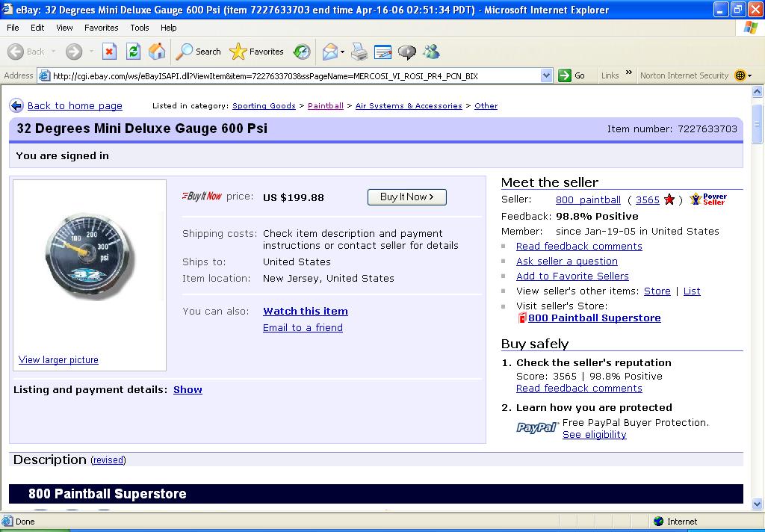Open the 800 Paintball Superstore link
This screenshot has width=765, height=532.
pos(595,318)
